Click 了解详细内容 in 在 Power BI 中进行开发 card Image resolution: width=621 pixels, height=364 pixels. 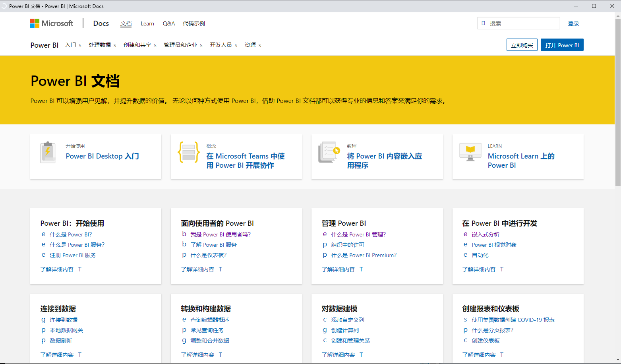479,269
